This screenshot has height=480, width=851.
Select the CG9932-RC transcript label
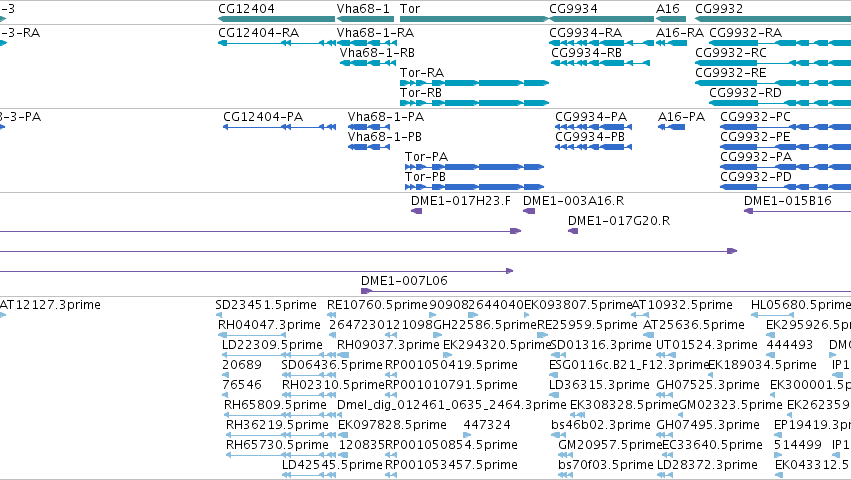[x=731, y=53]
